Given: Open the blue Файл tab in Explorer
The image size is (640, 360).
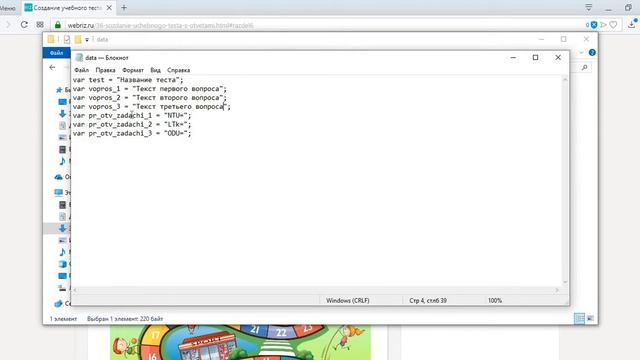Looking at the screenshot, I should click(57, 53).
